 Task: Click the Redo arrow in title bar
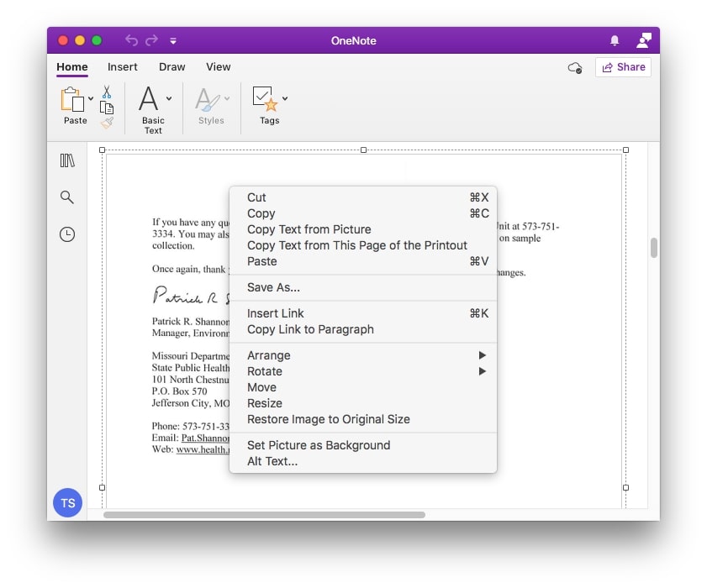(152, 40)
